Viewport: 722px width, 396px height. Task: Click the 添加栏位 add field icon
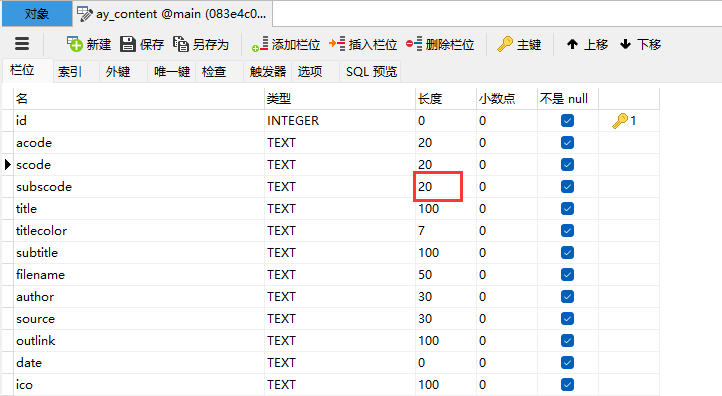(260, 44)
